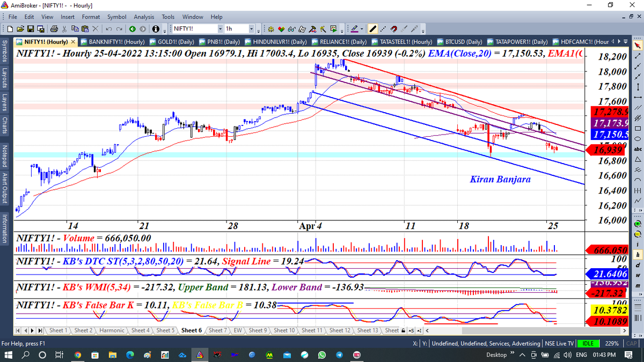Viewport: 644px width, 362px height.
Task: Toggle the magnet Snap-to-price icon
Action: pyautogui.click(x=393, y=28)
